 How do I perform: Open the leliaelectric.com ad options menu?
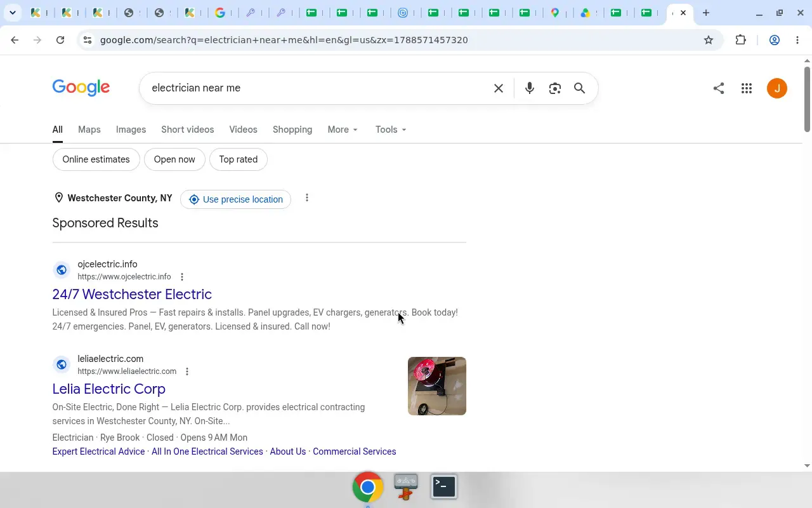coord(187,371)
